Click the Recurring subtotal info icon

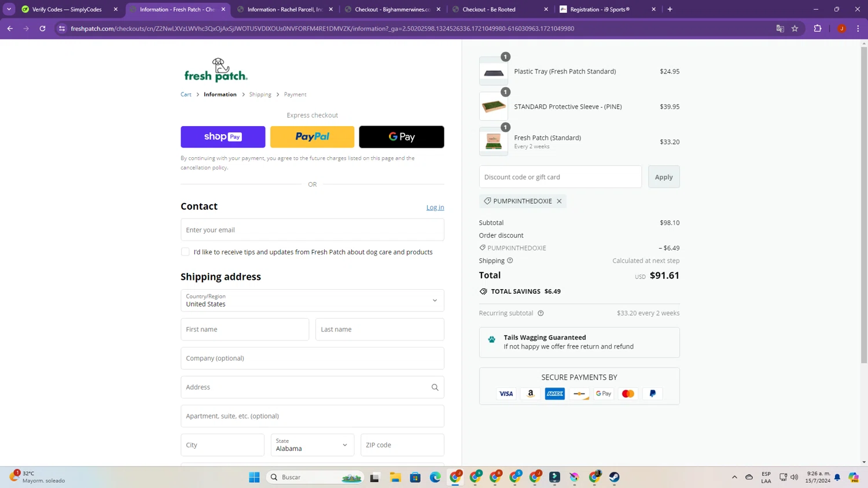540,313
